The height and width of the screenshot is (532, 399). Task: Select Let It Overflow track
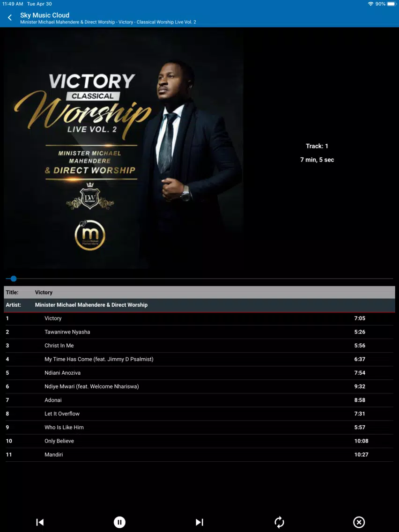pyautogui.click(x=199, y=414)
